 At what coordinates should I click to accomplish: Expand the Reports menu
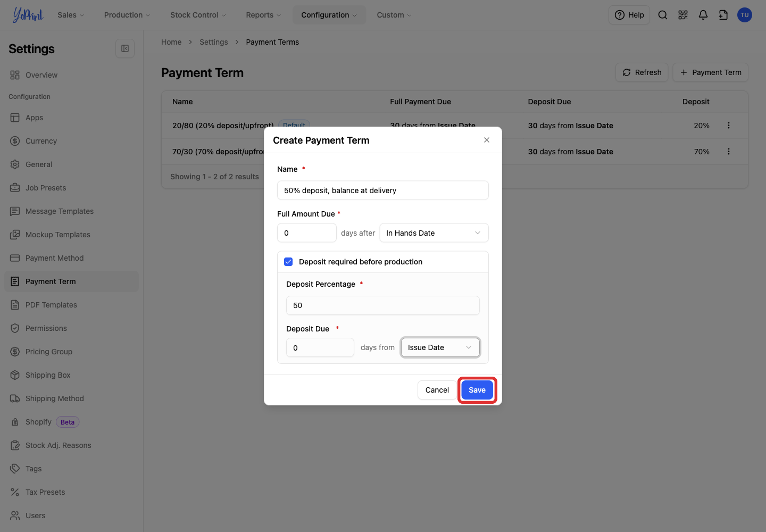263,15
